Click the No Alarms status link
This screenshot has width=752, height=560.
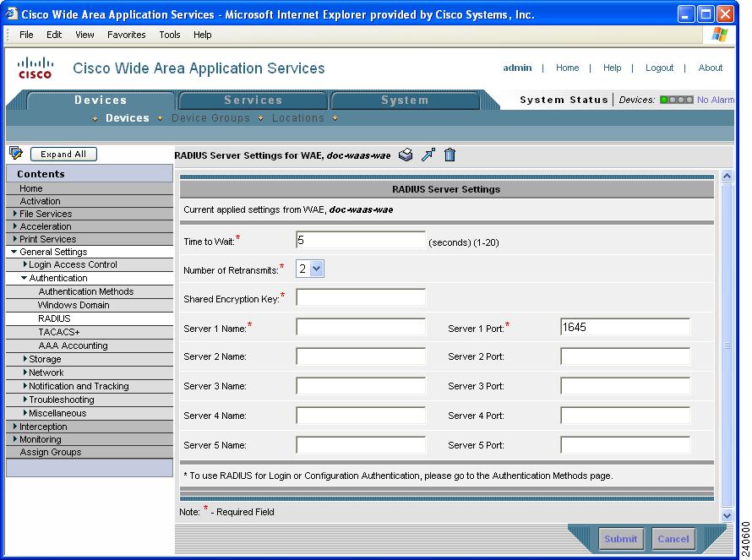pyautogui.click(x=715, y=100)
